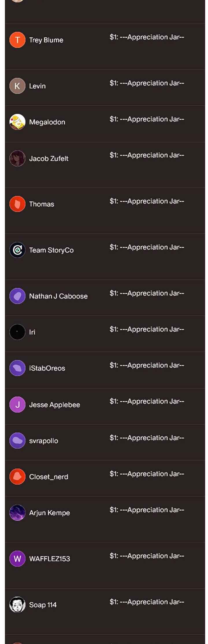
Task: Click Jacob Zufelt's avatar image
Action: [17, 158]
